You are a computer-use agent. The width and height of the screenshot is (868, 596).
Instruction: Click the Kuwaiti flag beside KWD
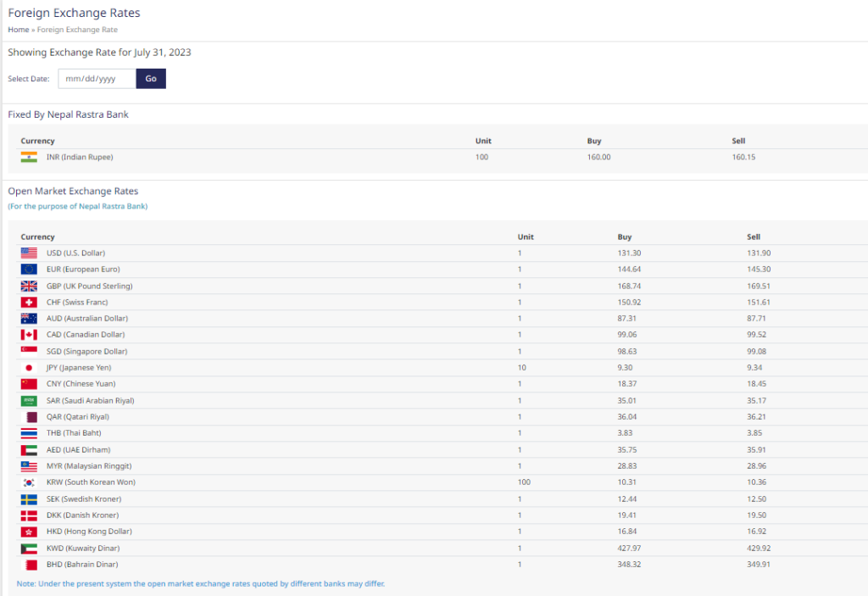point(29,549)
